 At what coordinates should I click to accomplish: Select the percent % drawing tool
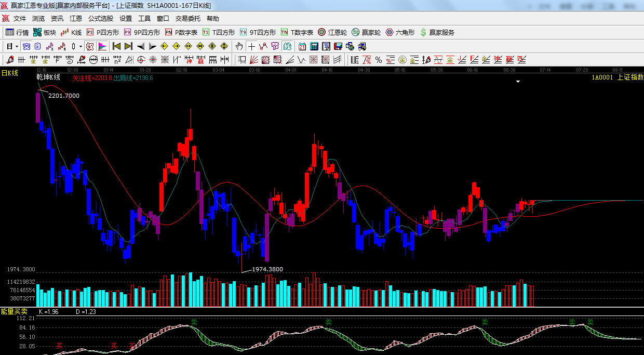(x=378, y=60)
